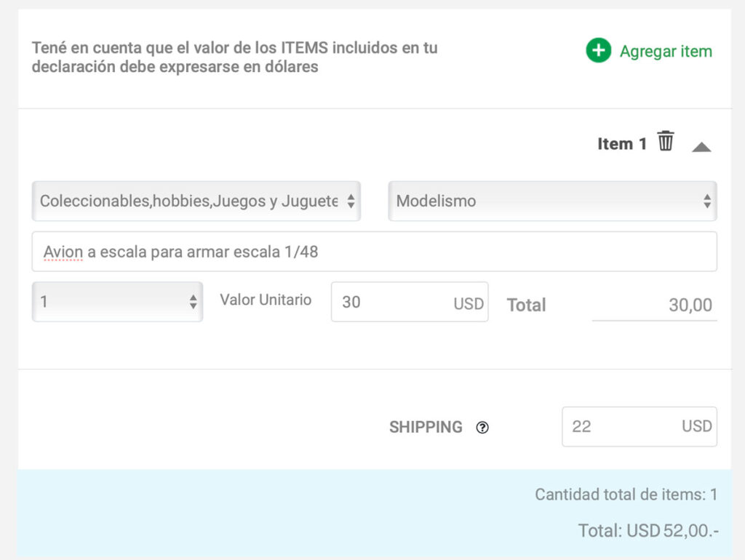745x560 pixels.
Task: Click the Total USD 52,00 summary text
Action: tap(648, 531)
